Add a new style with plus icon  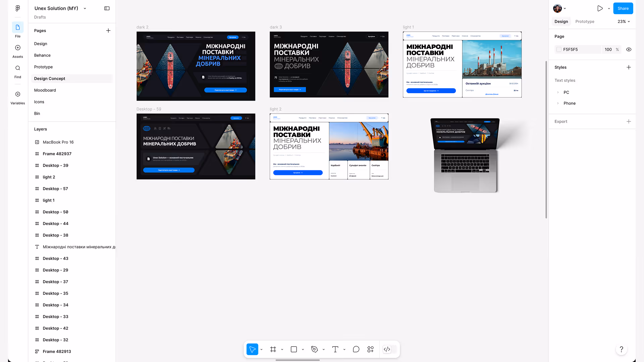(x=629, y=67)
